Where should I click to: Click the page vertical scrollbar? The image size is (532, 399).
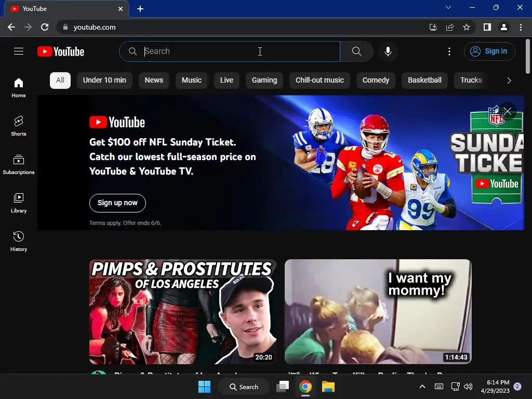528,57
